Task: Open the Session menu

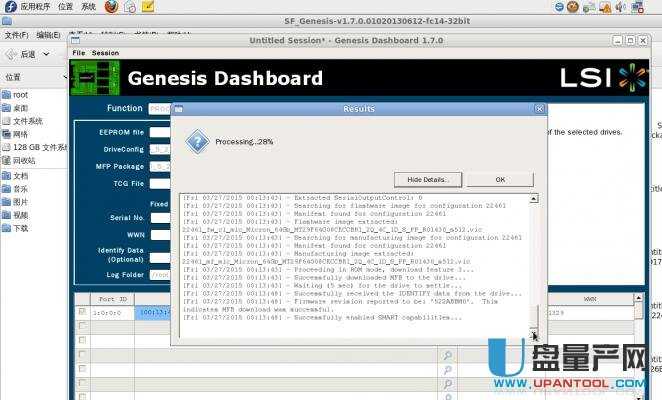Action: (105, 52)
